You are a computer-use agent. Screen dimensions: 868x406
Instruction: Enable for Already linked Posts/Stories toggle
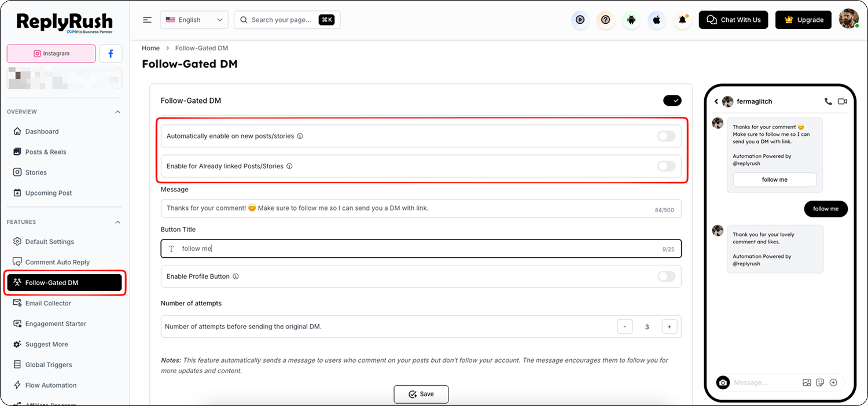(667, 166)
